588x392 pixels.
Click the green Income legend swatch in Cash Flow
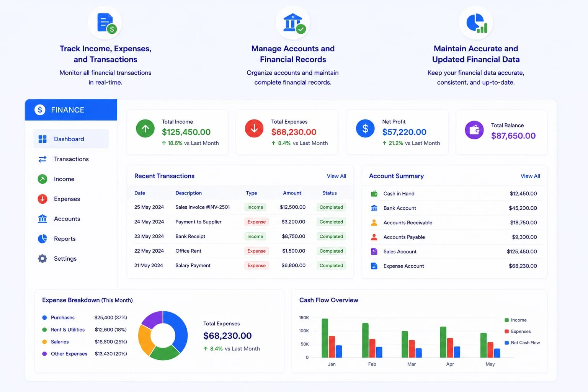click(x=507, y=320)
